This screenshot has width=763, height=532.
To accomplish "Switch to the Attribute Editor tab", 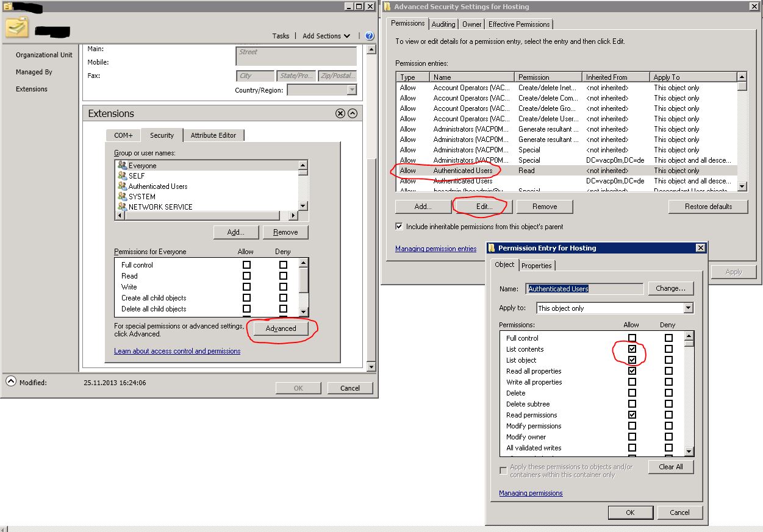I will pyautogui.click(x=213, y=135).
